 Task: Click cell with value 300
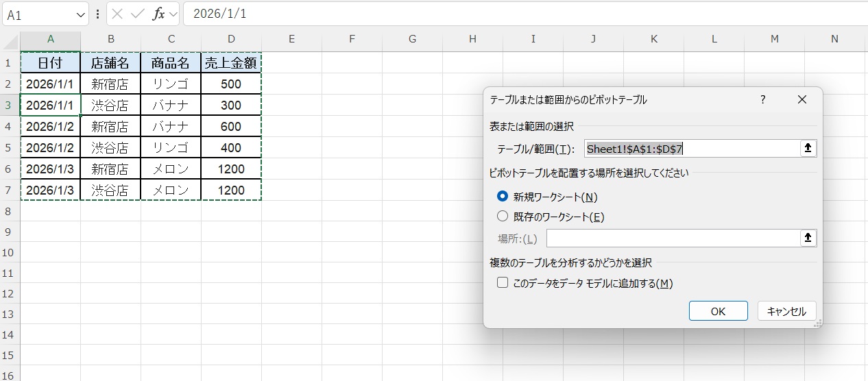231,105
